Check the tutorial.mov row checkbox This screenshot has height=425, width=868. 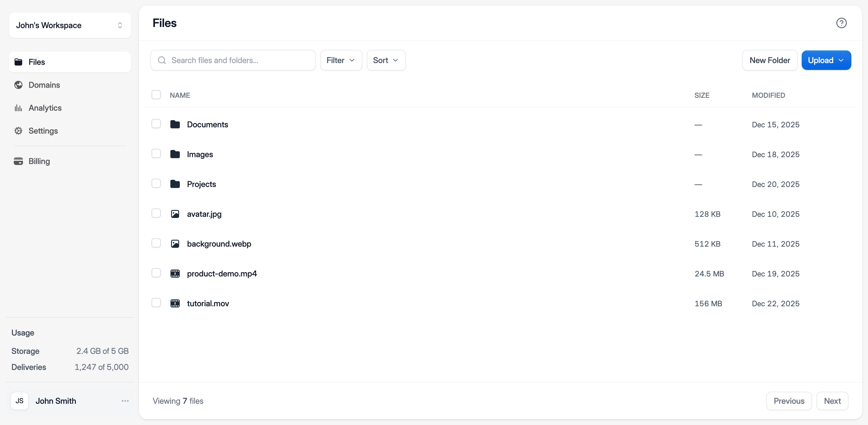(x=156, y=303)
